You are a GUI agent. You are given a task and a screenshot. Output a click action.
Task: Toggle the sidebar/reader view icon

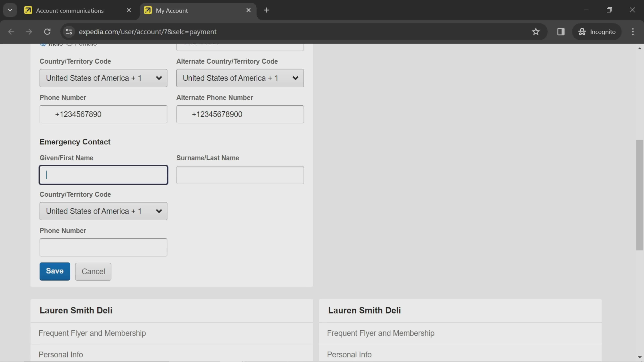click(x=561, y=31)
